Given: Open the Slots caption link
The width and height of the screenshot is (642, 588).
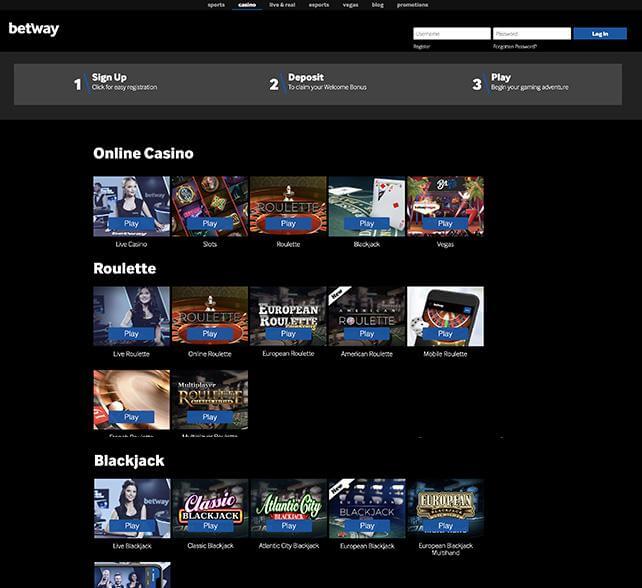Looking at the screenshot, I should (210, 244).
